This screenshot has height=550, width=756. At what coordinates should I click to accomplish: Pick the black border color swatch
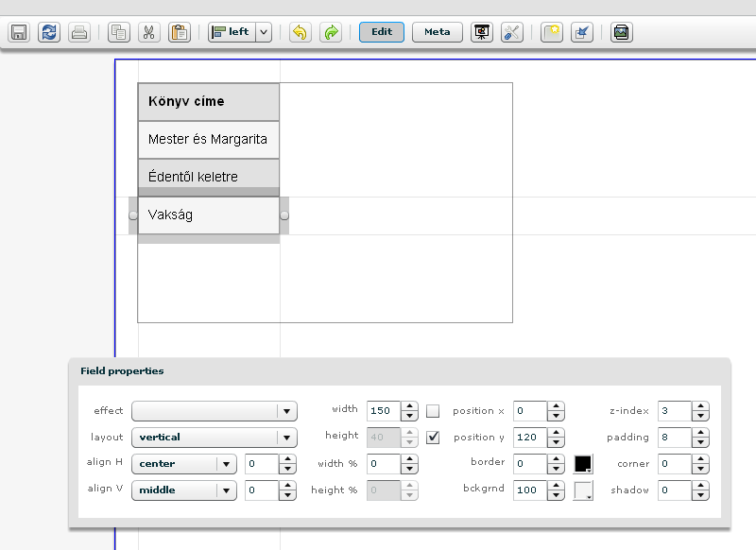[x=583, y=464]
